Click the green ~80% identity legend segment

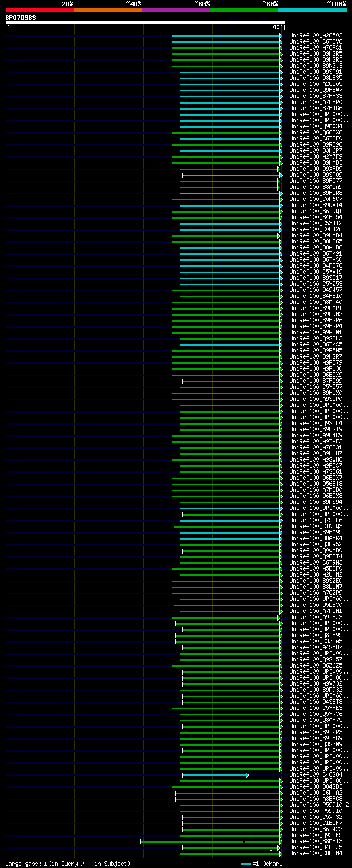point(244,9)
